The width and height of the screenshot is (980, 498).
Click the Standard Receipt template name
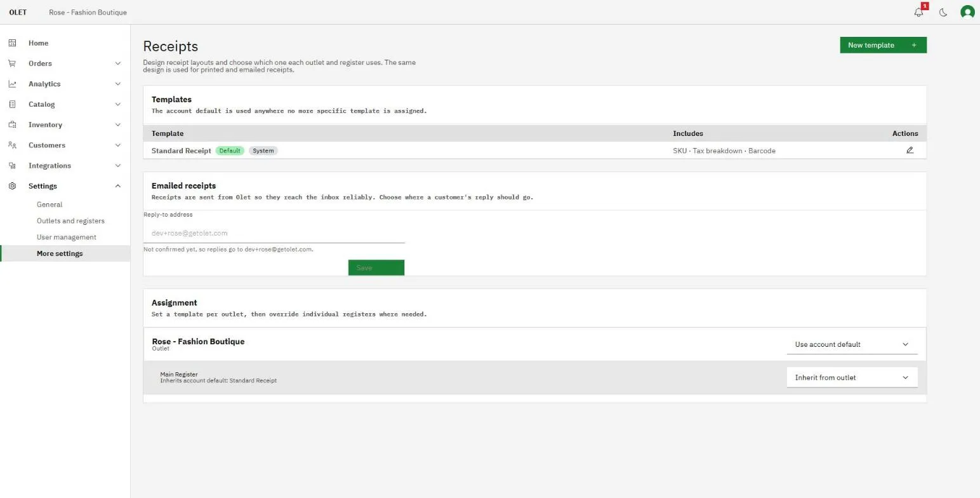coord(181,151)
